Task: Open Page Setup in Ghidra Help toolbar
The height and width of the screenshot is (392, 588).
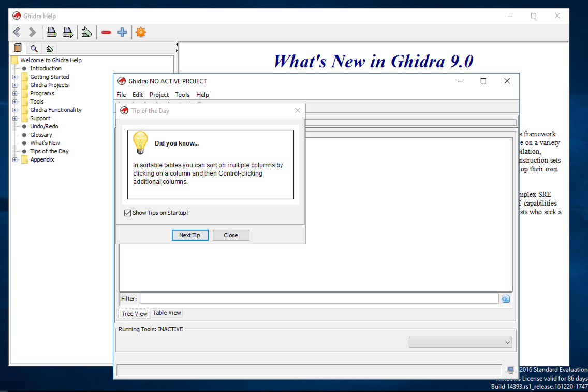Action: click(68, 32)
